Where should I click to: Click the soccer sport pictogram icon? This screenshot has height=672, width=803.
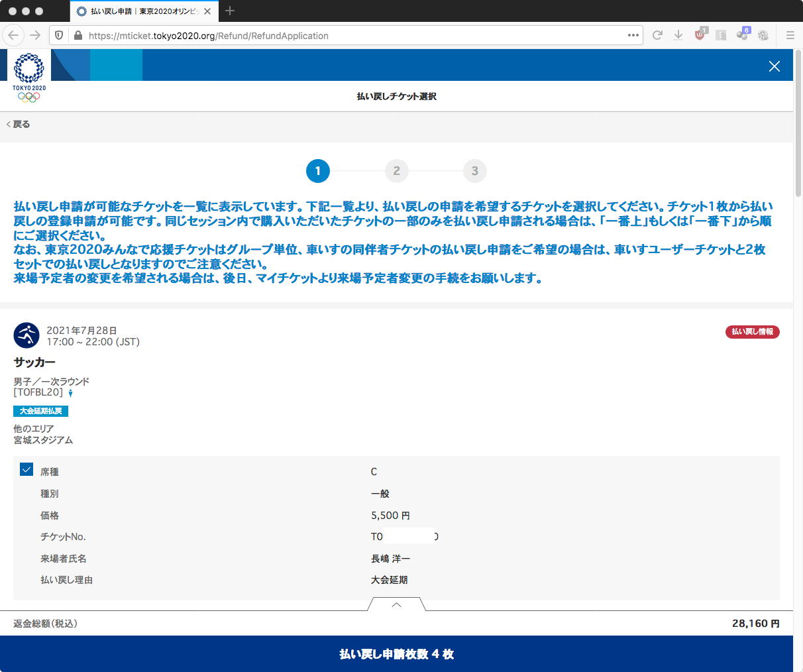pyautogui.click(x=27, y=335)
